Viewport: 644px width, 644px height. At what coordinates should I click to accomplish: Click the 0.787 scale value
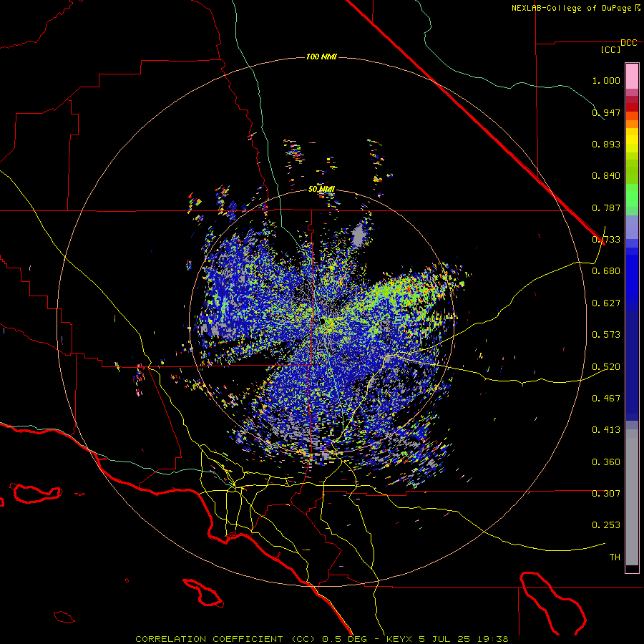tap(606, 208)
